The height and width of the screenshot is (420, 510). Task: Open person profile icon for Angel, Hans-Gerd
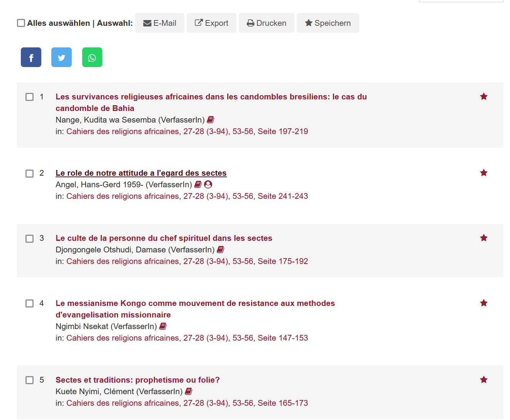(x=208, y=185)
